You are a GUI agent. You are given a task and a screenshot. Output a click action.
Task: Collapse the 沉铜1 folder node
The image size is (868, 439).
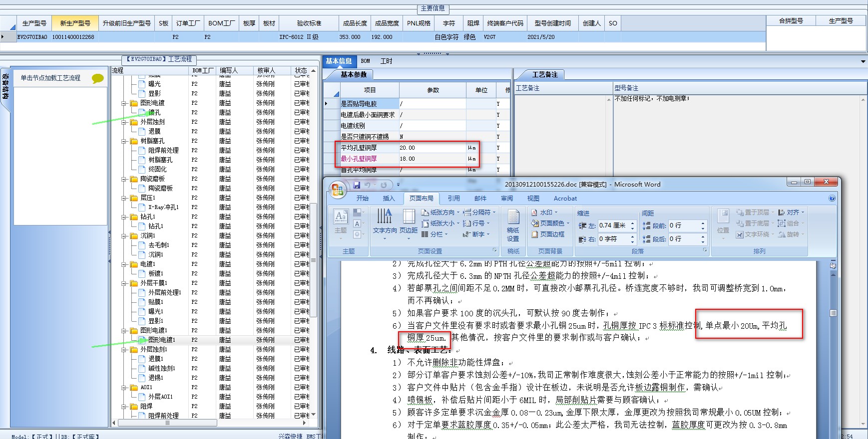pos(123,236)
